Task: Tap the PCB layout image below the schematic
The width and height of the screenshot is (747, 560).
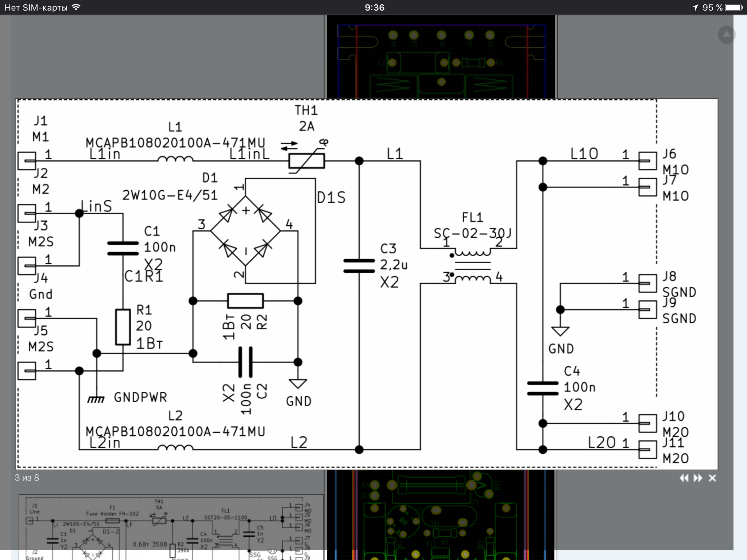Action: pyautogui.click(x=441, y=514)
